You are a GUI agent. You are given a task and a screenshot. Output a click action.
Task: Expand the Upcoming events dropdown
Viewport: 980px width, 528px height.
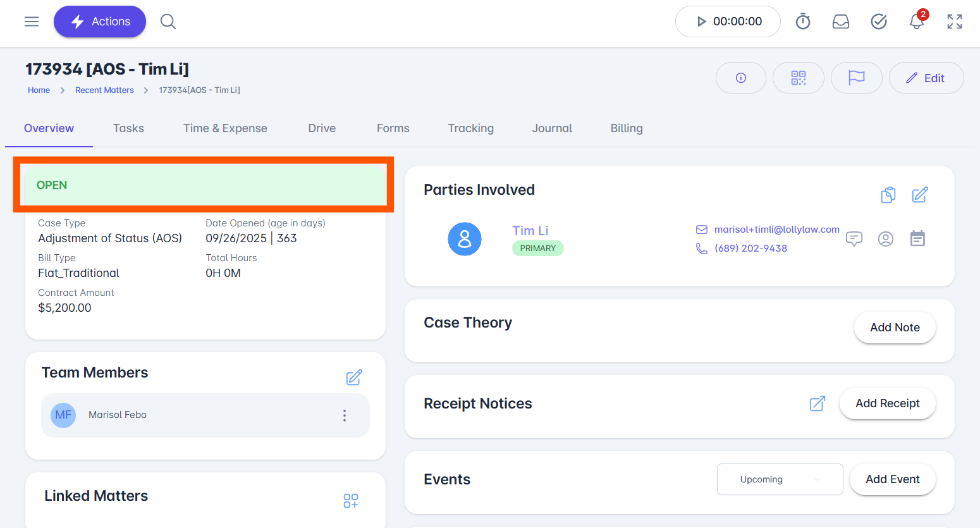click(780, 479)
